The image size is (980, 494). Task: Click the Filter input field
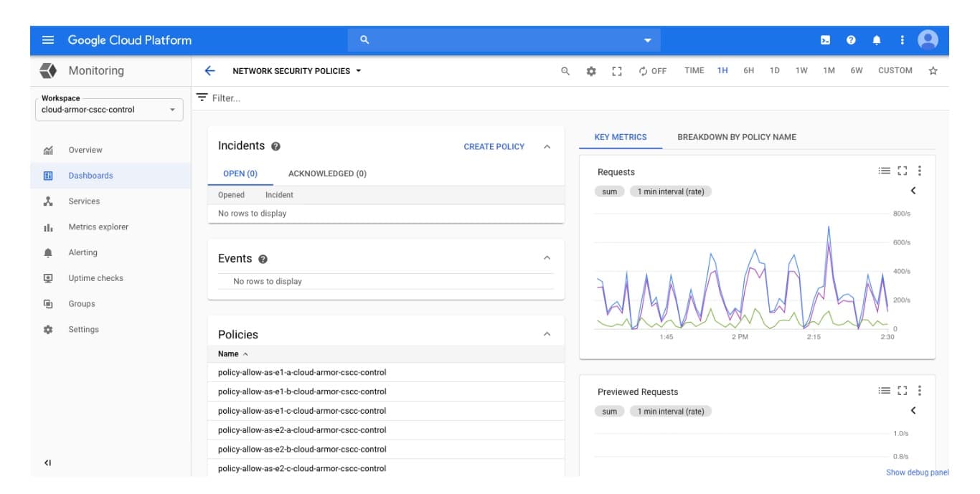click(571, 98)
